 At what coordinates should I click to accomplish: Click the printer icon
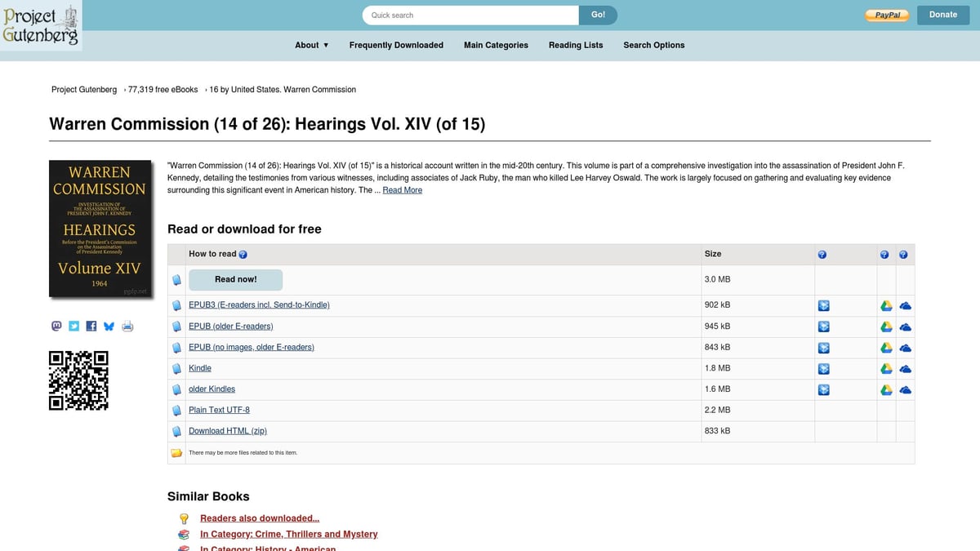[127, 327]
